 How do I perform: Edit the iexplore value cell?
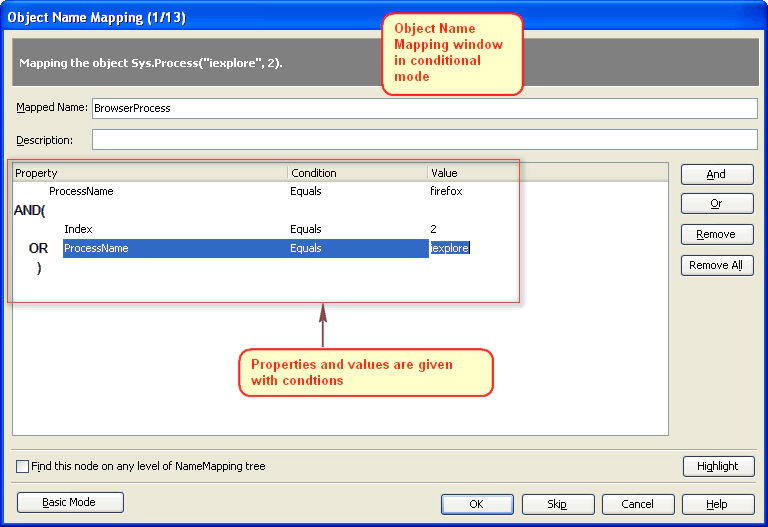click(x=450, y=248)
